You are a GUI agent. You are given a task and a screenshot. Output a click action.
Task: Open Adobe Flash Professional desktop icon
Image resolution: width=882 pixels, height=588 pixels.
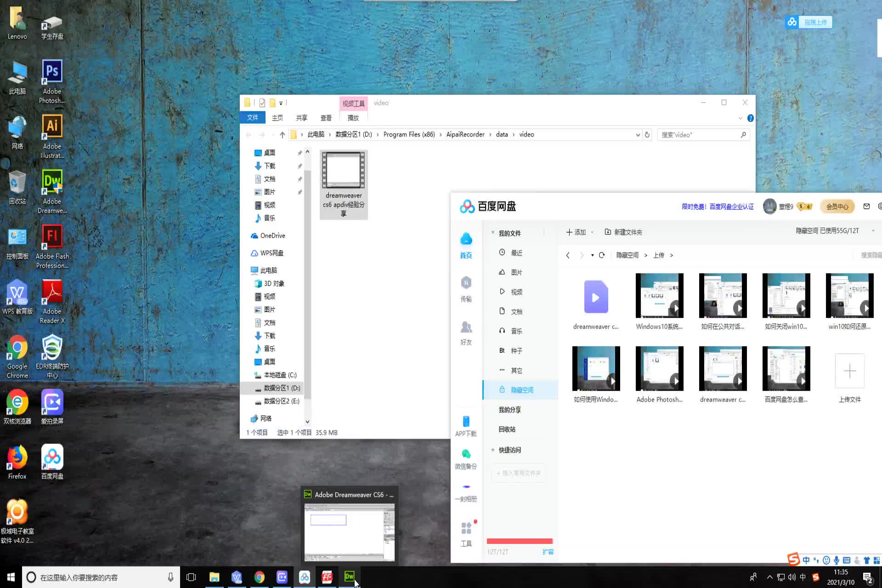click(52, 247)
